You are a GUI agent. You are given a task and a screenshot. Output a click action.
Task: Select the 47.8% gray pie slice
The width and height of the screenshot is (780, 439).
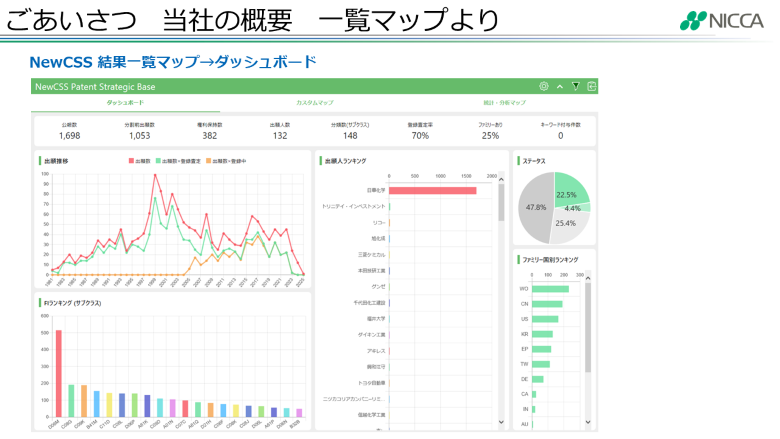pyautogui.click(x=535, y=207)
